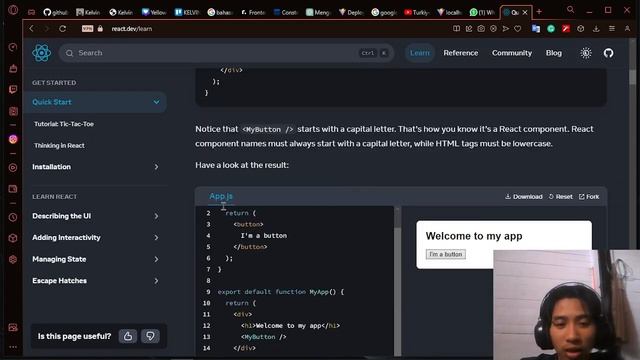The image size is (640, 360).
Task: Open the sidebar settings gear icon
Action: pyautogui.click(x=13, y=260)
